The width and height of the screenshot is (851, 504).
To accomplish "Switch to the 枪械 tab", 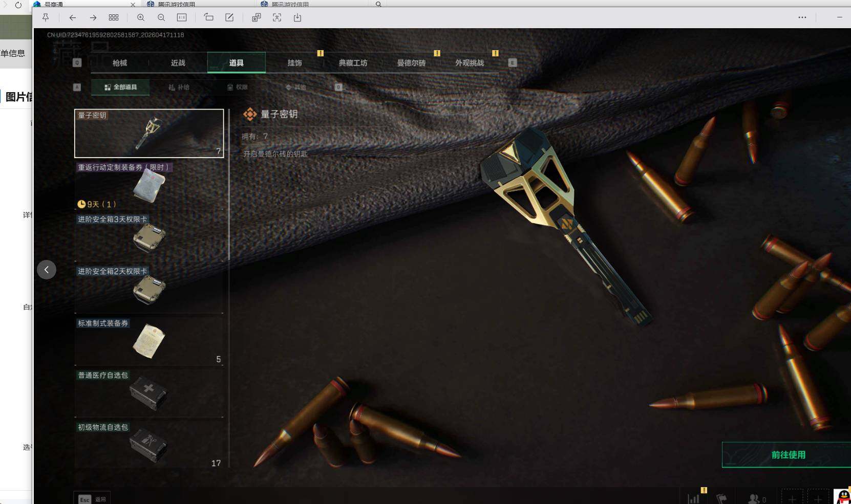I will (120, 63).
